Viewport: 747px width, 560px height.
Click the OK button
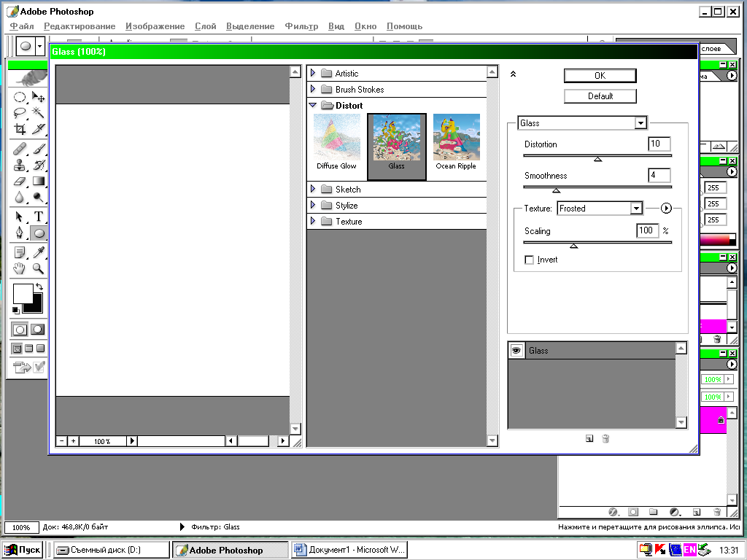[600, 76]
